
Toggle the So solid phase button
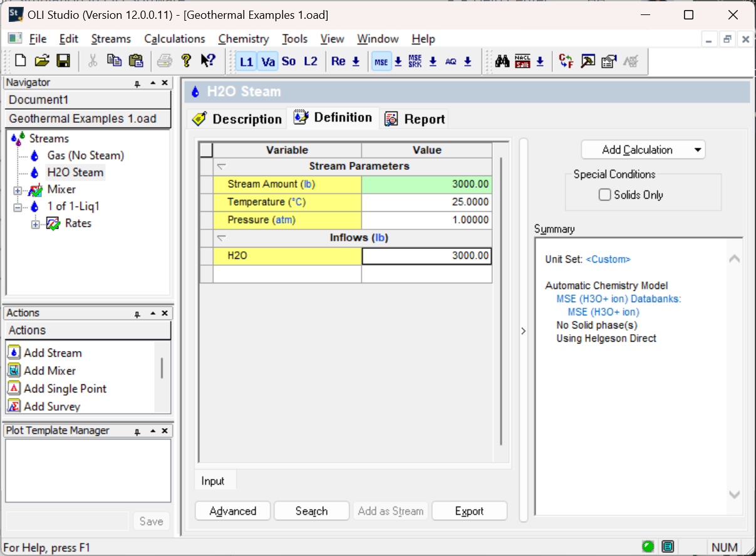(289, 61)
